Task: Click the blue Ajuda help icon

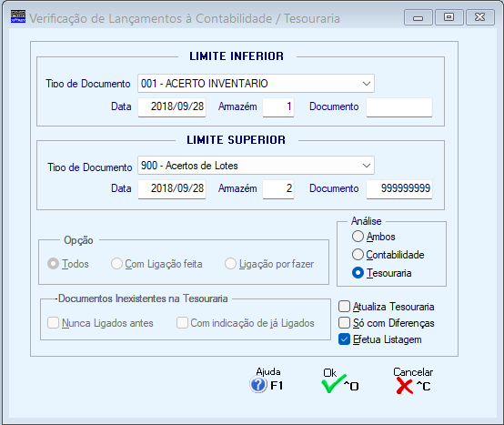Action: point(258,385)
